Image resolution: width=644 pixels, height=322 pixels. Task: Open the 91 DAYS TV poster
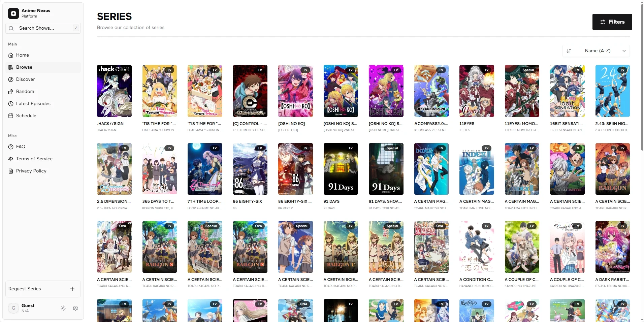pyautogui.click(x=341, y=169)
